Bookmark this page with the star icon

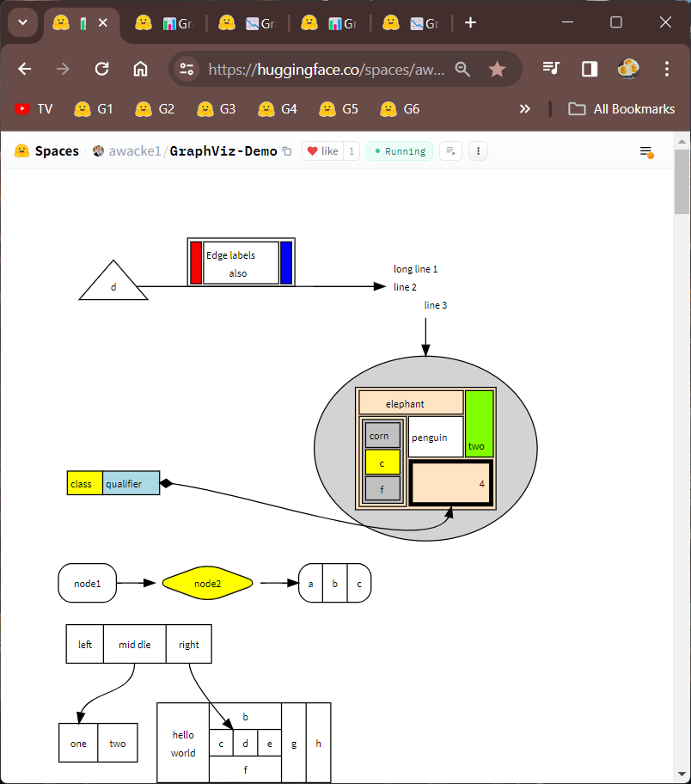(497, 69)
